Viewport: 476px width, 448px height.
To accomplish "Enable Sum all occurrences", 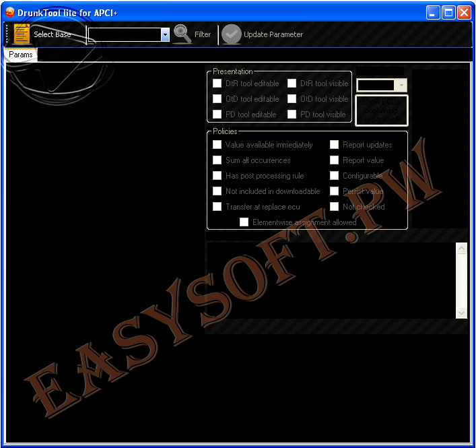I will [217, 160].
